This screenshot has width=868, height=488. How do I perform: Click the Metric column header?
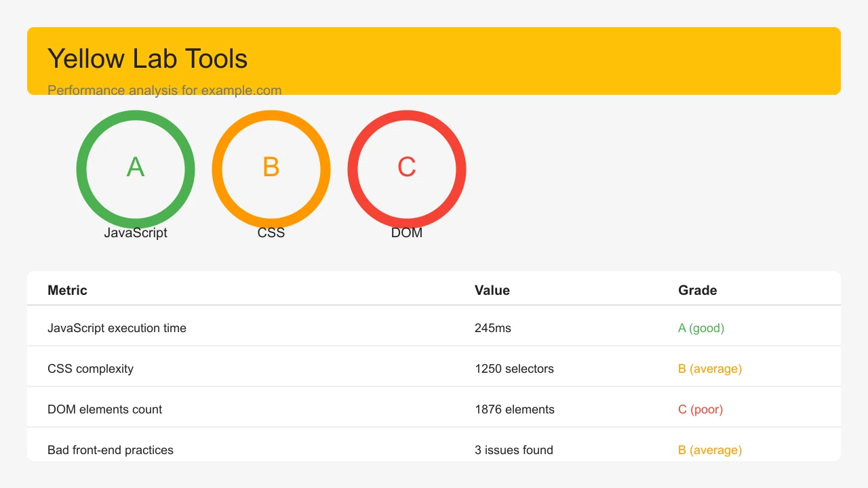click(x=67, y=290)
